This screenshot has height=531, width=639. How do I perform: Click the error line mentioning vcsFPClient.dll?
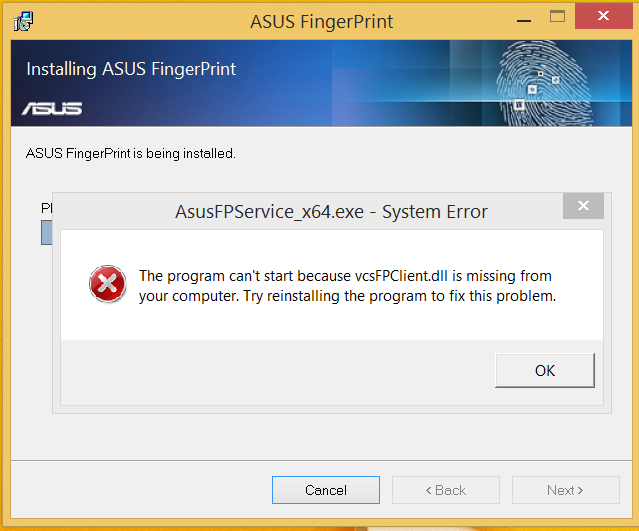[345, 276]
